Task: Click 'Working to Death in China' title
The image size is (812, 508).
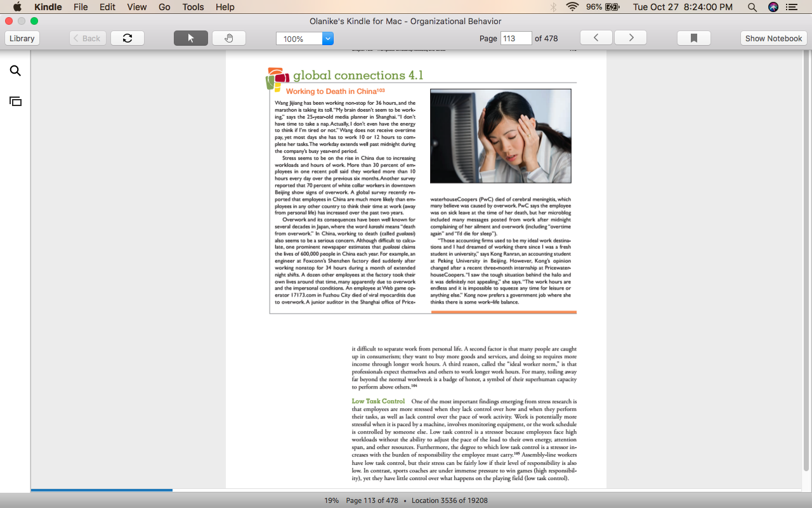Action: click(336, 91)
